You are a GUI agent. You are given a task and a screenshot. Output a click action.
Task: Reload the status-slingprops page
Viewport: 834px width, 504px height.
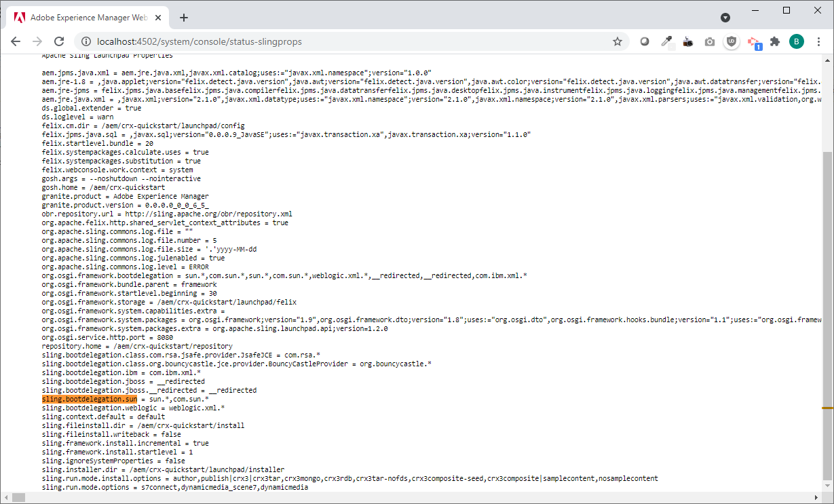tap(60, 41)
